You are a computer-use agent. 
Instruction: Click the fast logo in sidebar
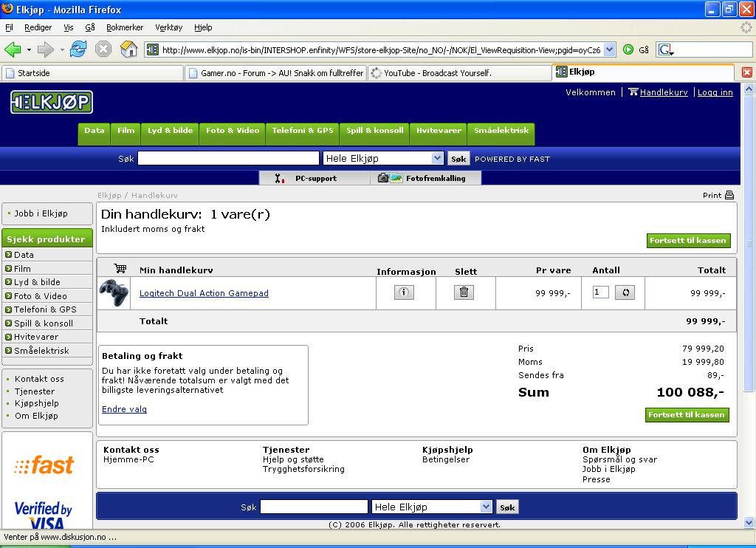point(44,465)
